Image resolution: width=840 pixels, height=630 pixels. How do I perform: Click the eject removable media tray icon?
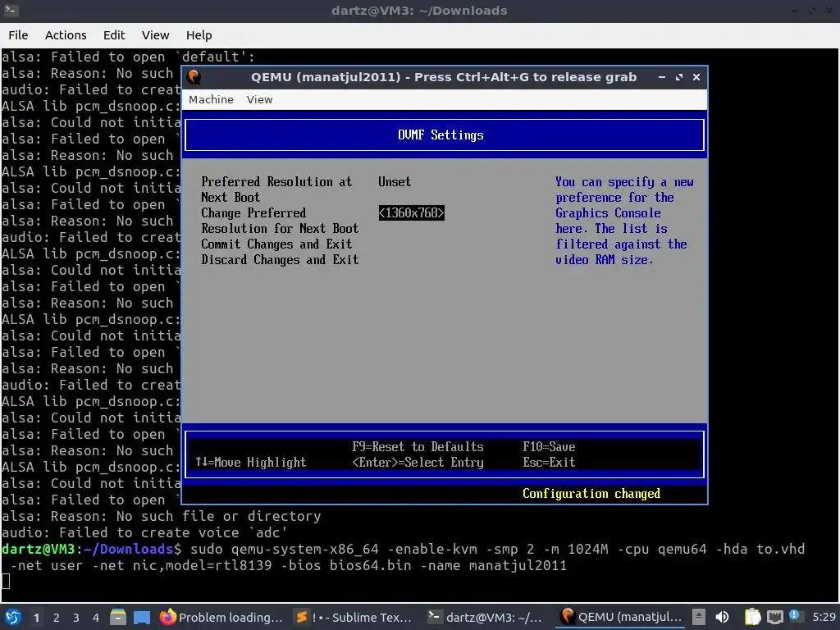tap(699, 617)
